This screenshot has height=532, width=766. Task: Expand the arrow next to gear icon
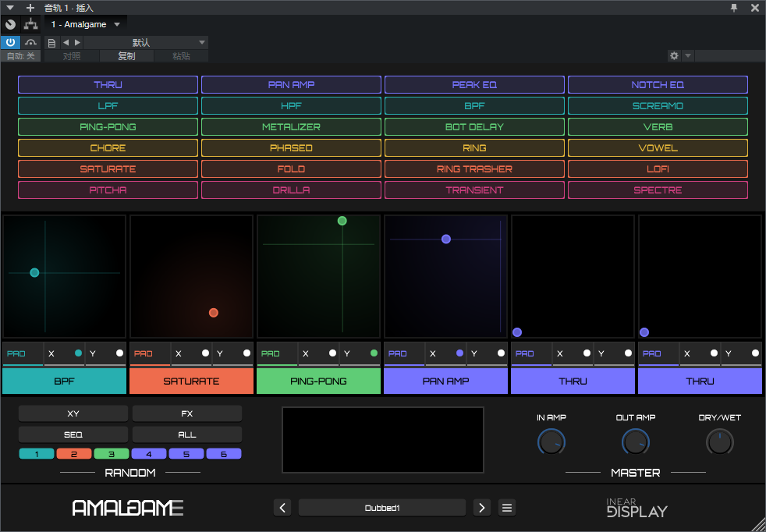coord(687,55)
